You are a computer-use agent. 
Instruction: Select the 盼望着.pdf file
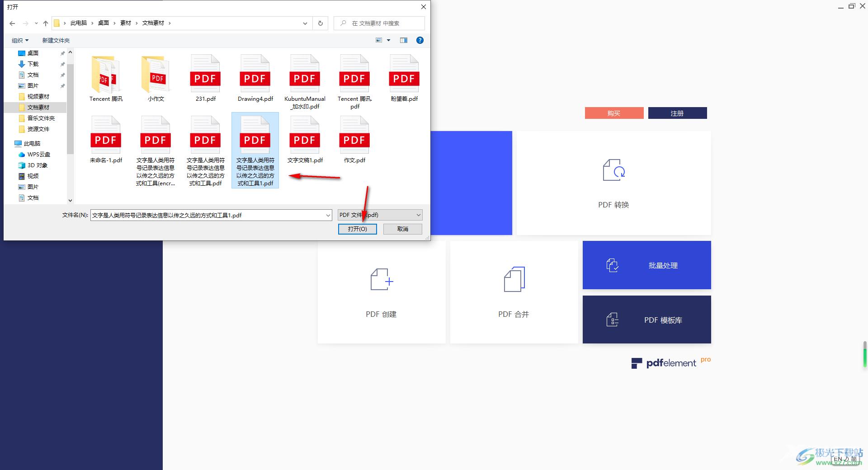click(404, 78)
